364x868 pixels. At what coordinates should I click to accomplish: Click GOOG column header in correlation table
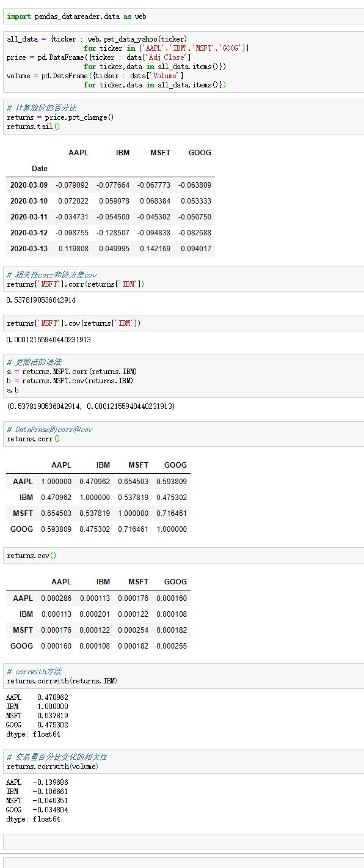175,465
